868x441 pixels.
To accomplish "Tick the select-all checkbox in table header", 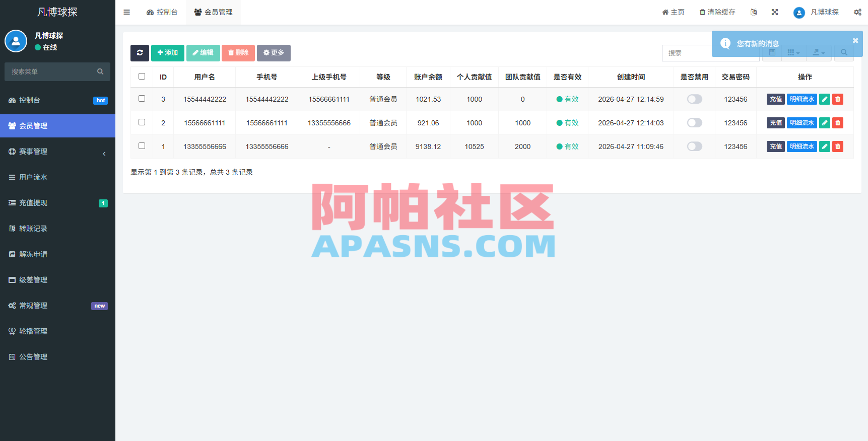I will pos(142,77).
